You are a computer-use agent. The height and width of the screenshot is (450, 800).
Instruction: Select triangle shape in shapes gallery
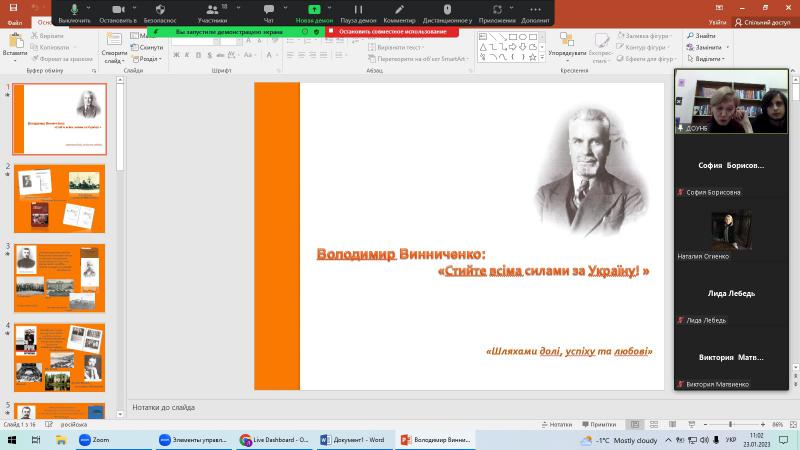pos(483,47)
